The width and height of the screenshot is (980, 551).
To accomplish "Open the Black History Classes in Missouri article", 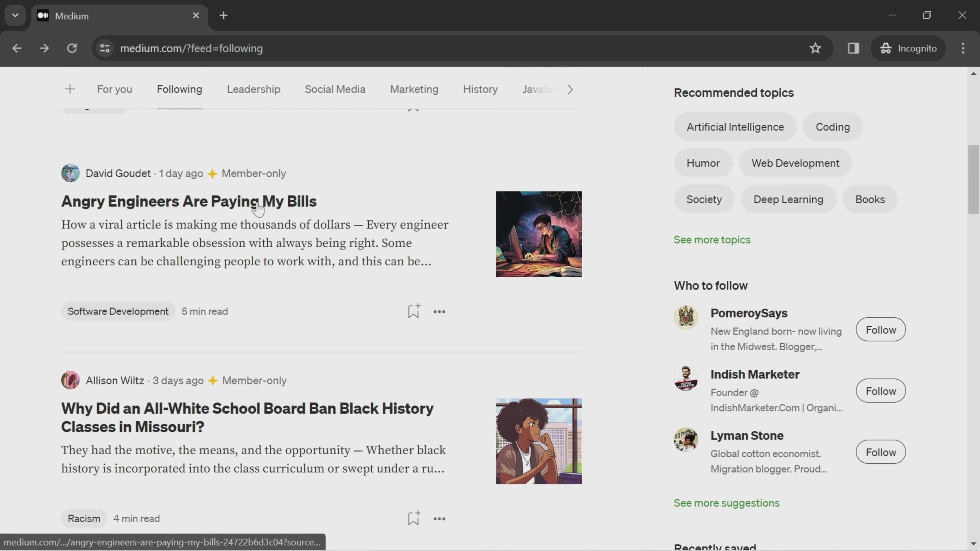I will click(247, 418).
